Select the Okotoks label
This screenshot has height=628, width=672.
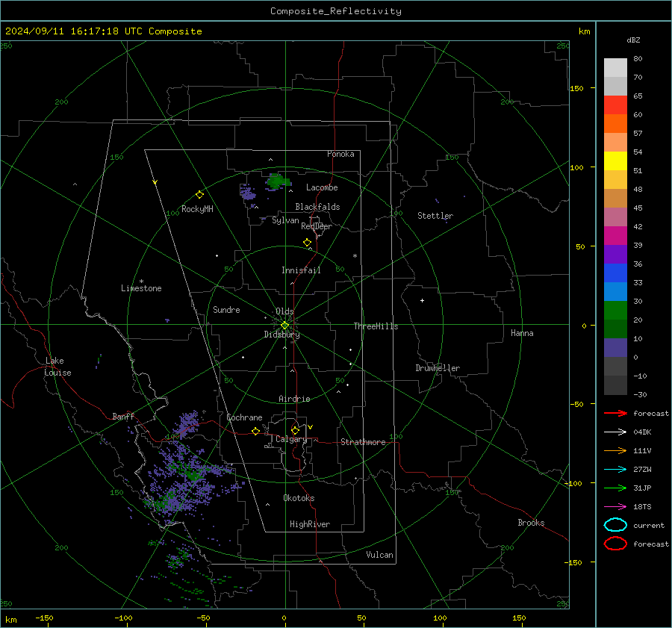coord(299,498)
